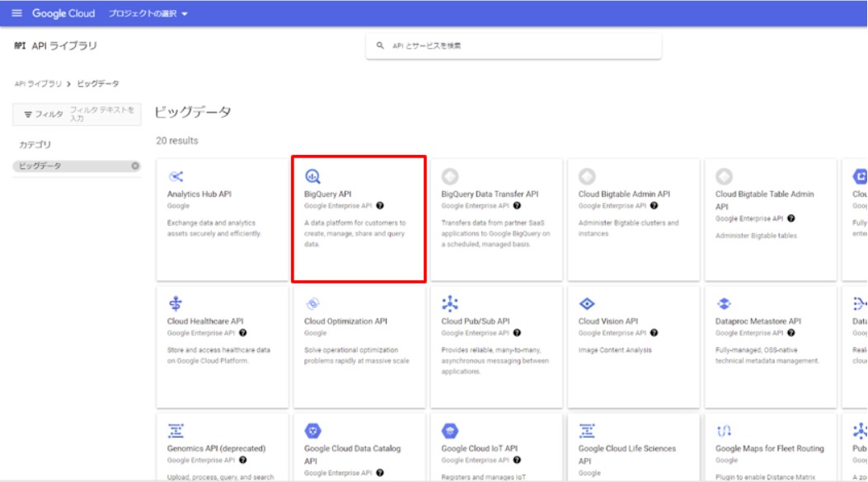
Task: Show help for Data Catalog enterprise label
Action: point(380,473)
